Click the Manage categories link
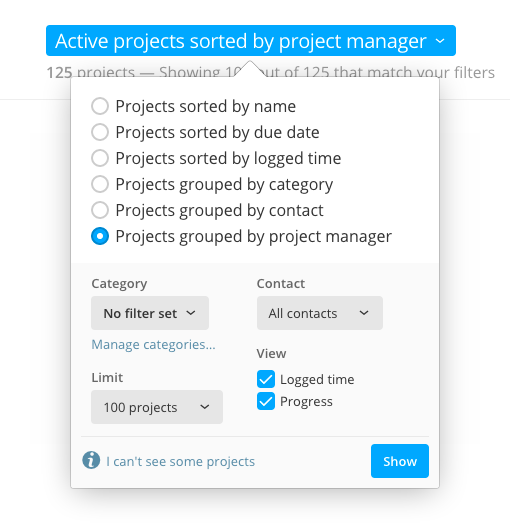The image size is (510, 523). pos(153,345)
